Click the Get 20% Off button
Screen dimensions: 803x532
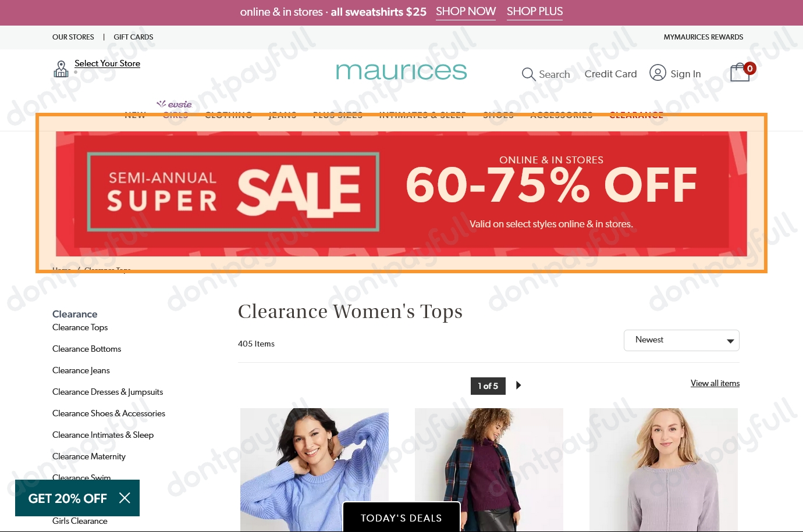click(67, 498)
